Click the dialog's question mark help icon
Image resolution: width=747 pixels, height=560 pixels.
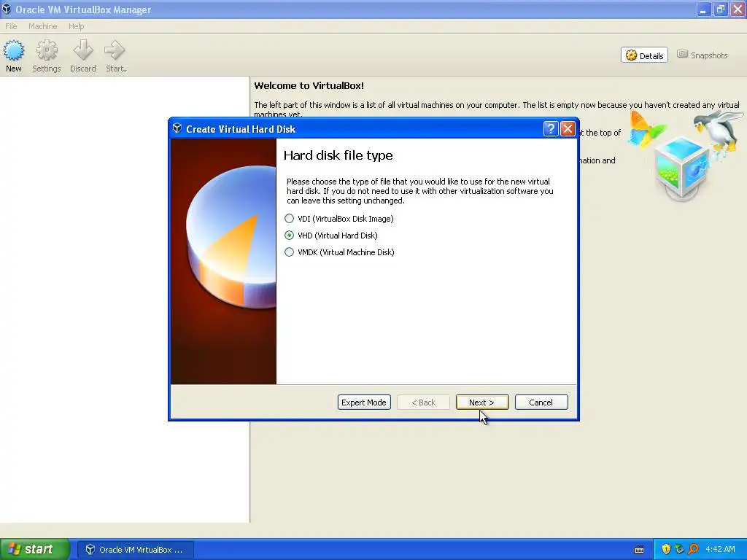[551, 128]
